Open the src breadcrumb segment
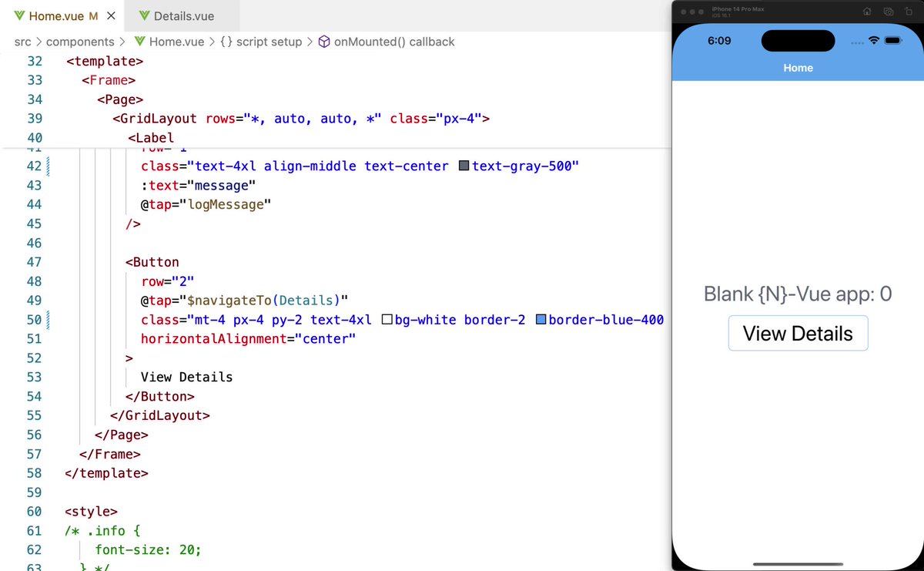The height and width of the screenshot is (571, 924). tap(22, 42)
